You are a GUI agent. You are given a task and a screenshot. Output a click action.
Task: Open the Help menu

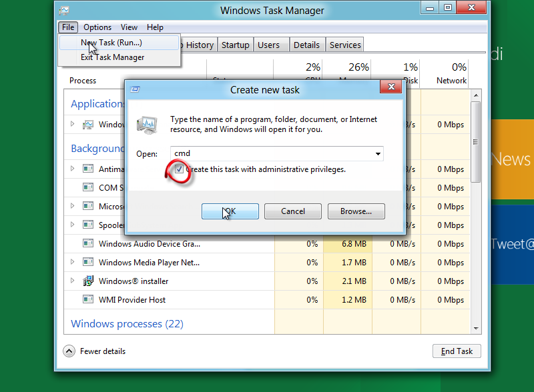pos(155,27)
